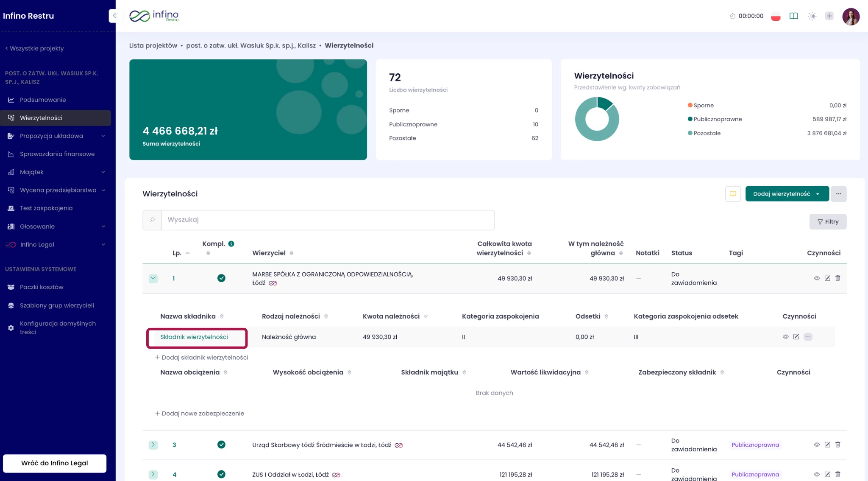
Task: Open the timer 00:00:00 clock icon
Action: (x=732, y=16)
